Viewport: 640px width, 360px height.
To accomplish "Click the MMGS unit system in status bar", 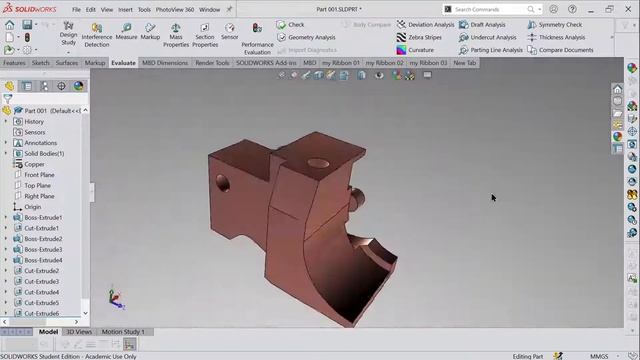I will tap(599, 356).
